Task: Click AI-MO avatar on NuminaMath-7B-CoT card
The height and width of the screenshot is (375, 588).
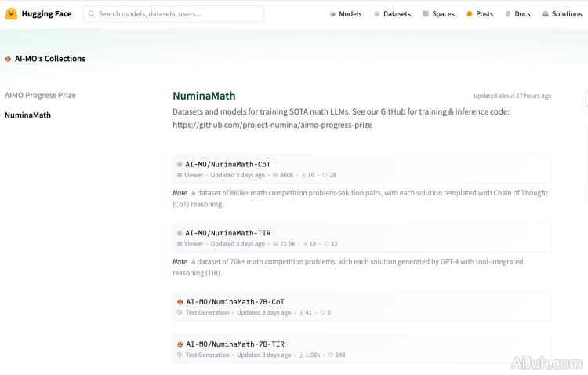Action: pos(180,302)
